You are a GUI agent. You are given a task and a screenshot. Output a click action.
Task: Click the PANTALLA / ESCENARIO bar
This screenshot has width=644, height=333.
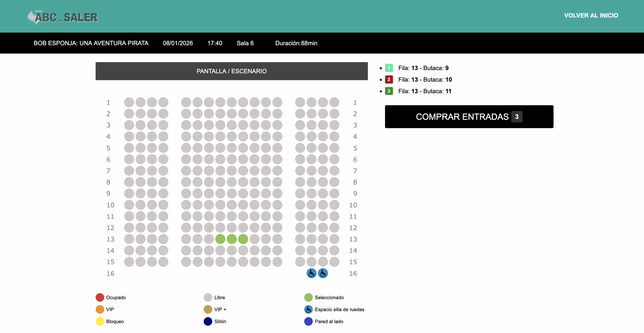click(x=231, y=71)
